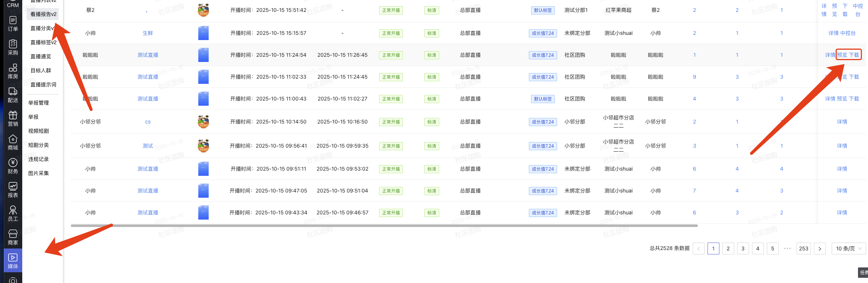This screenshot has width=868, height=283.
Task: Click 下载 in the highlighted 11:24:54 row
Action: (854, 55)
